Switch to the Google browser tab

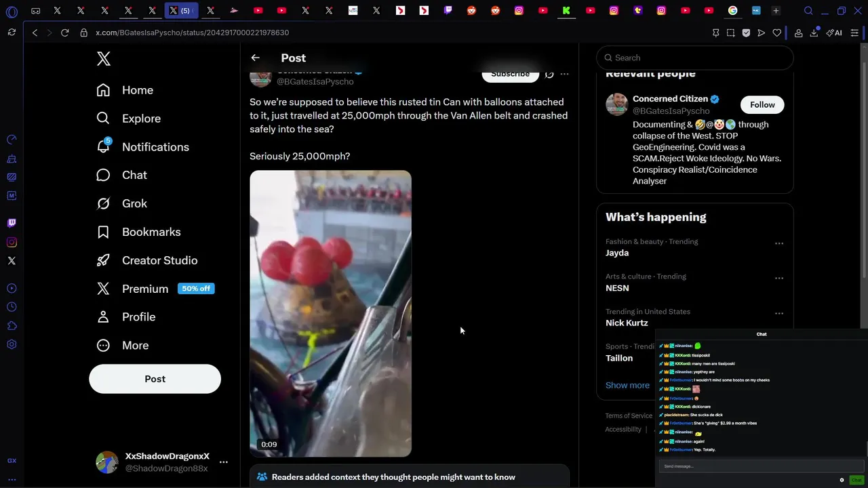coord(732,11)
